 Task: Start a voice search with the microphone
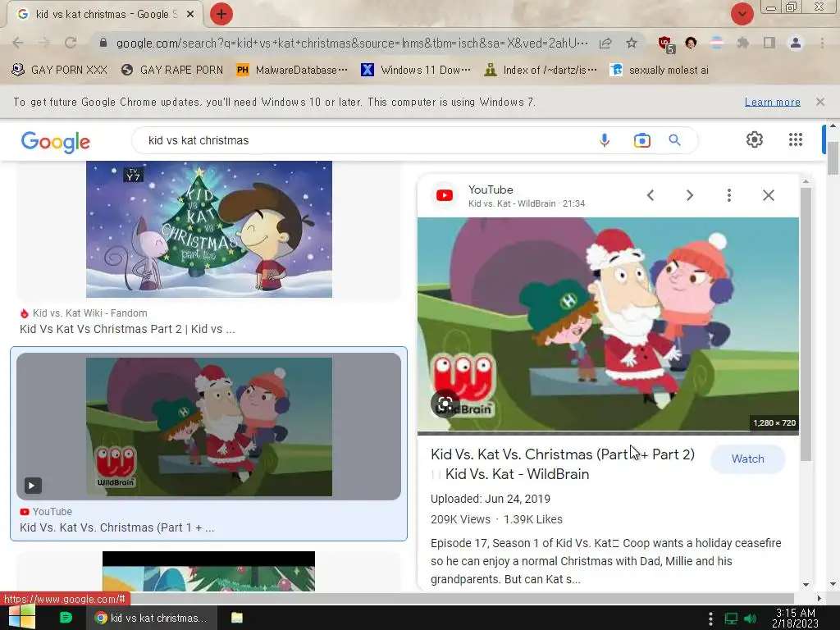coord(605,140)
